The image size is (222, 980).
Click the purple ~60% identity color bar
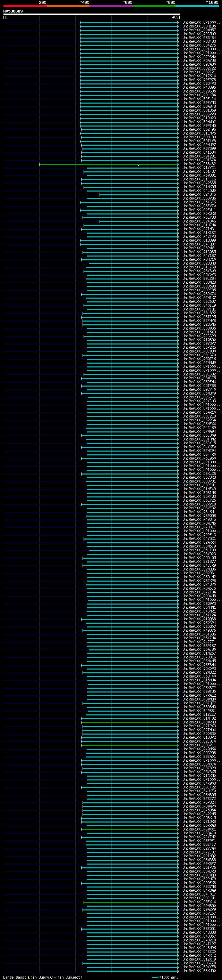(111, 7)
